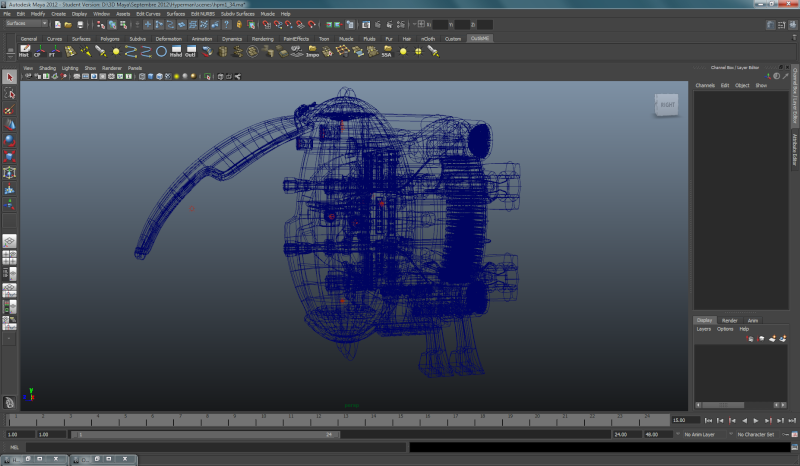This screenshot has width=800, height=466.
Task: Toggle wireframe cube display in panel toolbar
Action: point(142,77)
